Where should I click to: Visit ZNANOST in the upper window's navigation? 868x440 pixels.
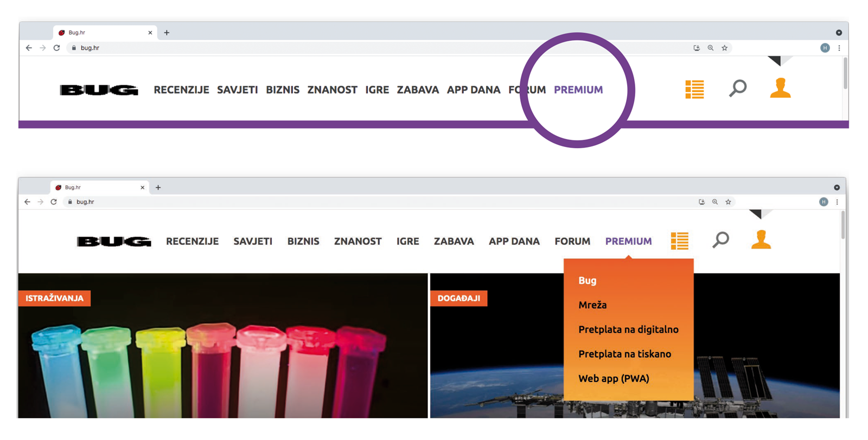333,90
